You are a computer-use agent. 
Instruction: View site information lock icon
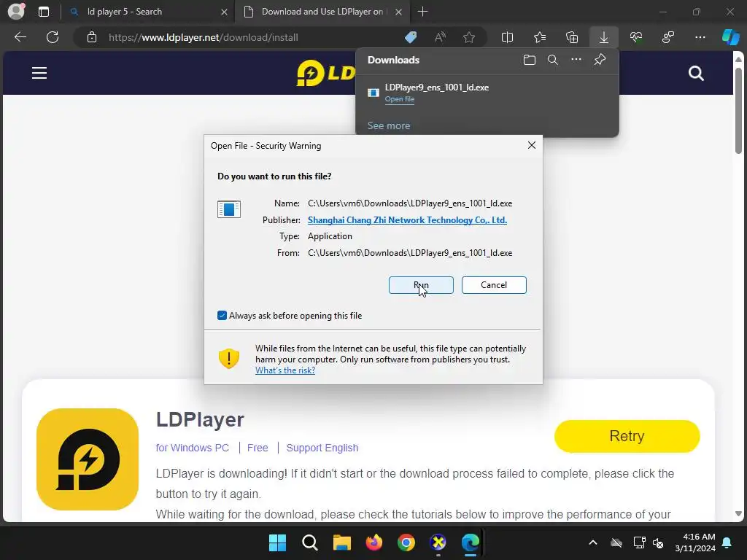click(x=92, y=37)
